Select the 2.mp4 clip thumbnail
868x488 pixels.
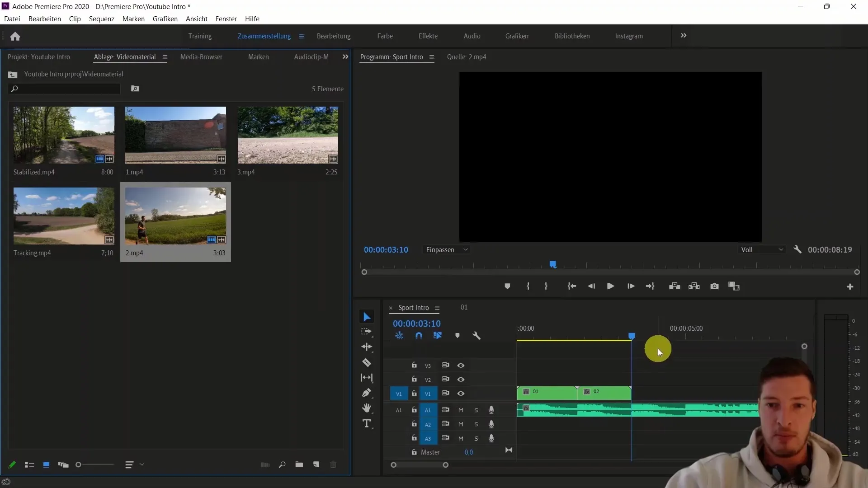pyautogui.click(x=175, y=216)
